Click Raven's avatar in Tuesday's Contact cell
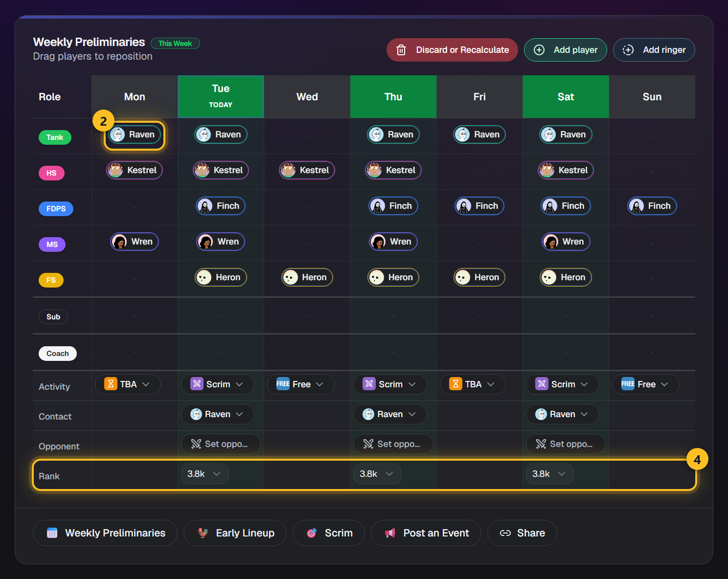728x579 pixels. click(x=196, y=414)
